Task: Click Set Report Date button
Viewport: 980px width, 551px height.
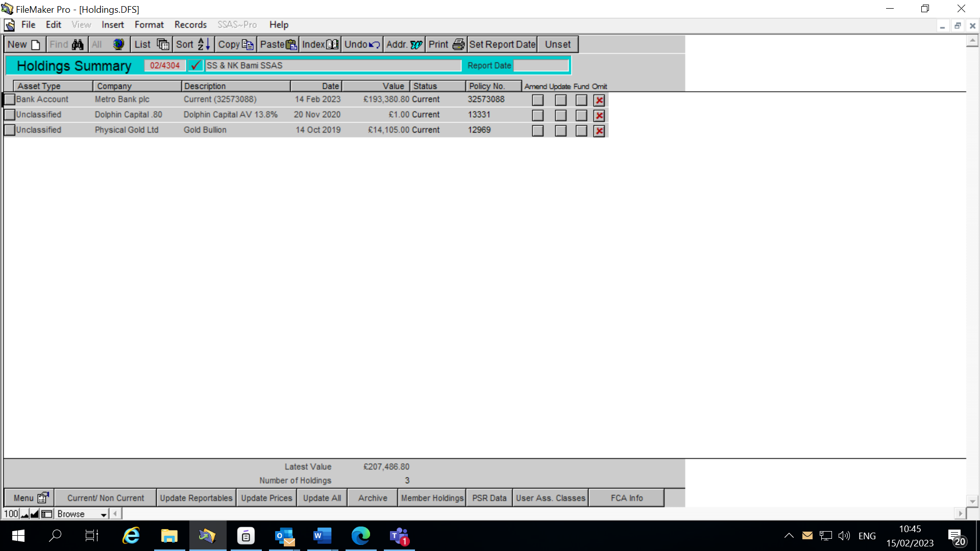Action: [502, 44]
